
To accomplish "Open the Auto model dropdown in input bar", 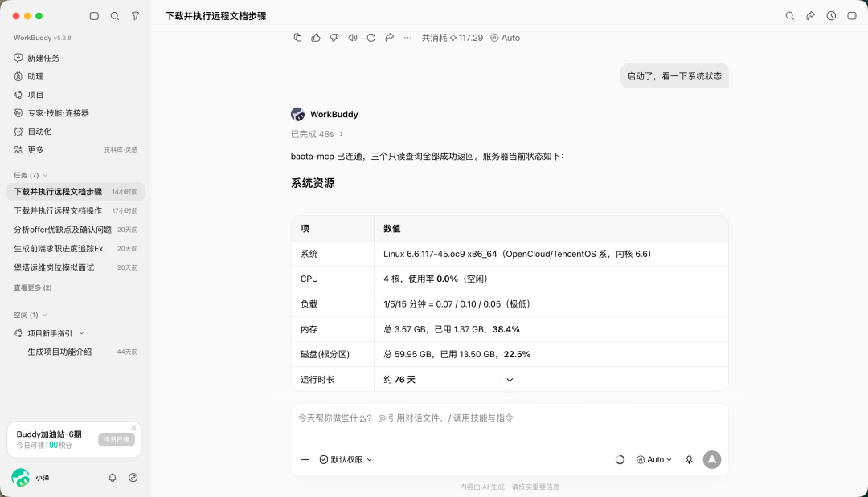I will tap(653, 459).
